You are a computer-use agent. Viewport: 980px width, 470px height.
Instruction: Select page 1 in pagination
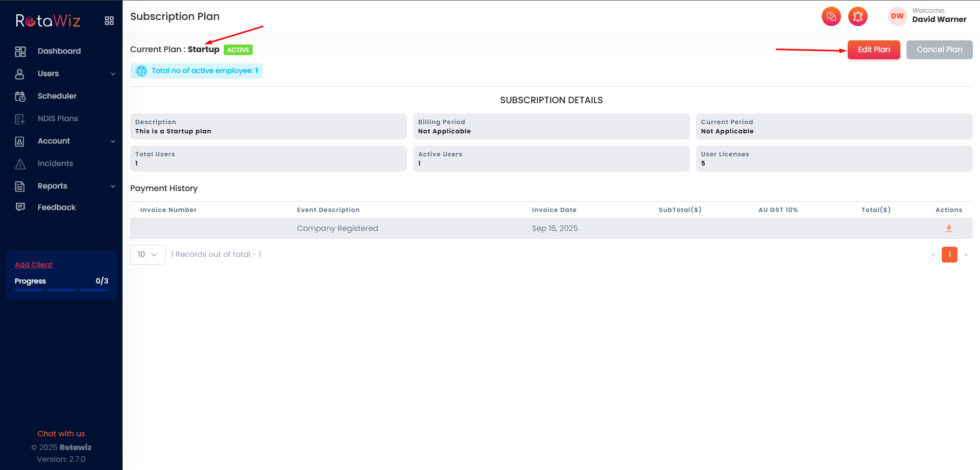(949, 254)
